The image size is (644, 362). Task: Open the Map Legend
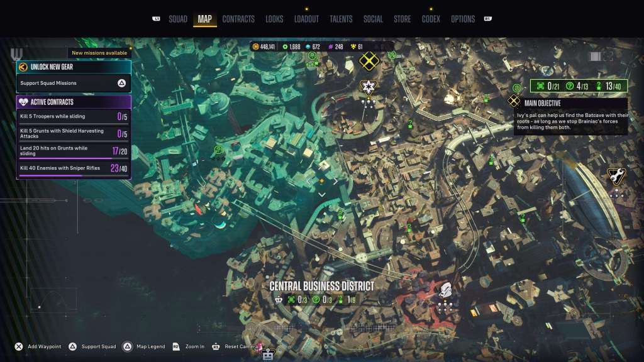click(x=144, y=346)
